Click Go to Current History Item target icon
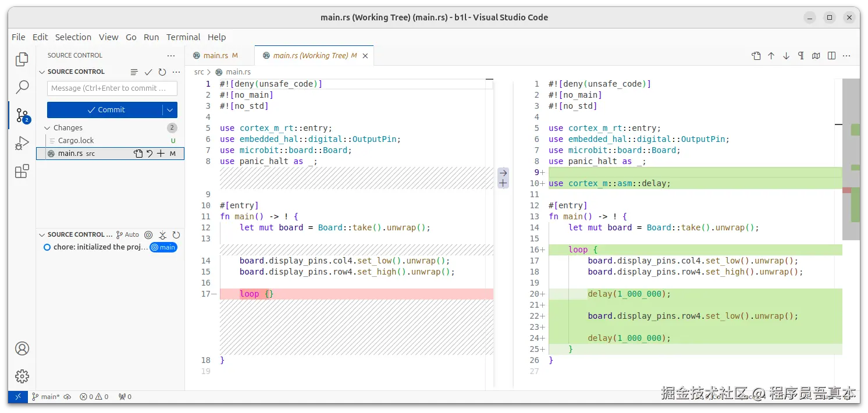 148,235
